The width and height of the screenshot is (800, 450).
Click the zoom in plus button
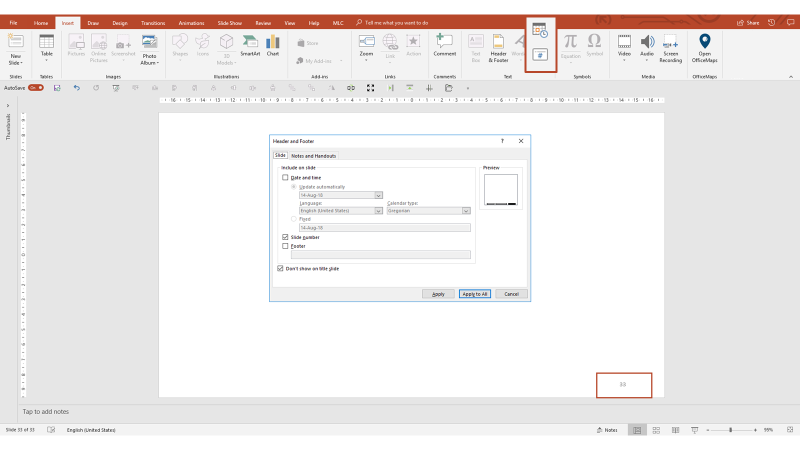[755, 430]
